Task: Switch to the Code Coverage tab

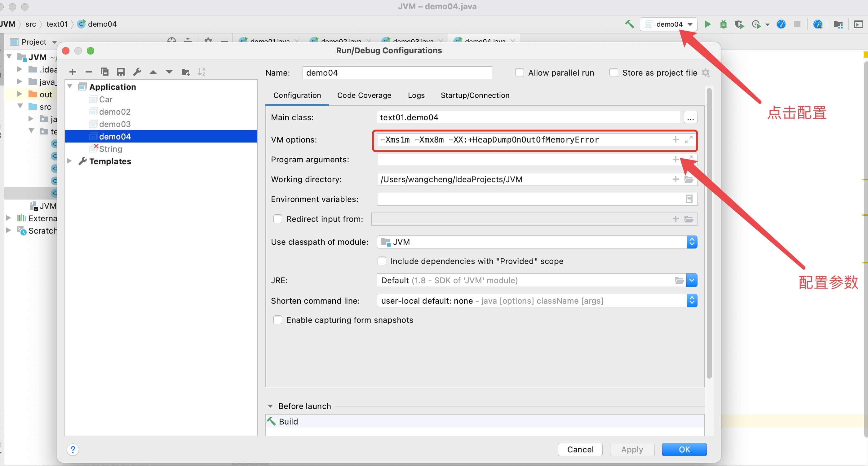Action: (364, 95)
